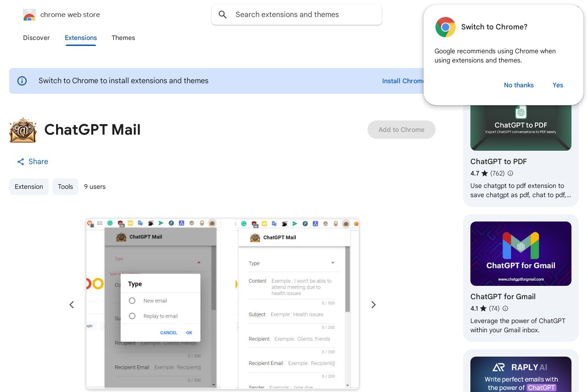Click the Tools category chip
This screenshot has height=392, width=588.
point(65,187)
